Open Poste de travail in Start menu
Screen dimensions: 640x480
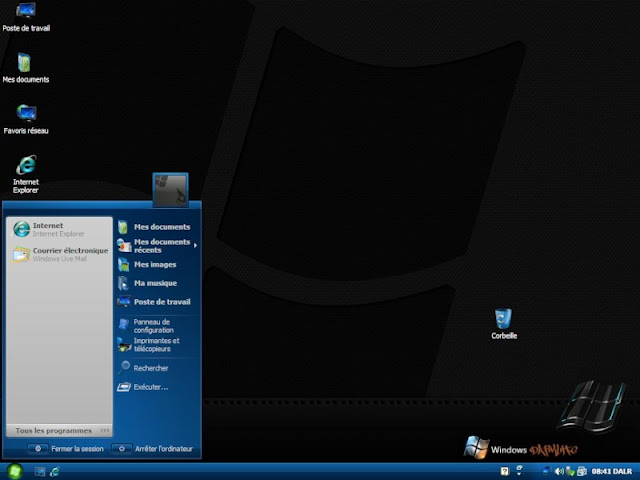click(157, 302)
